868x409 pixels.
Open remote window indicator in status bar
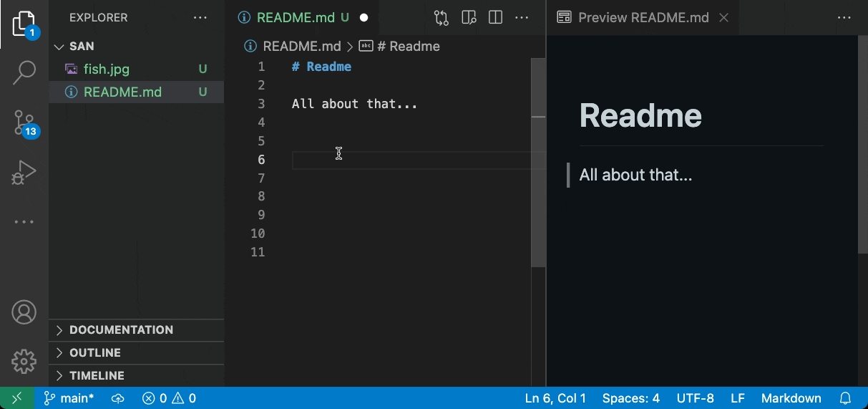click(x=17, y=398)
